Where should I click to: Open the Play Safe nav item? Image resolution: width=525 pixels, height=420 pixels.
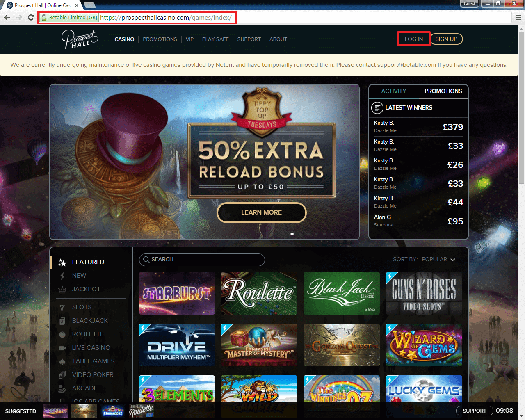pyautogui.click(x=215, y=39)
